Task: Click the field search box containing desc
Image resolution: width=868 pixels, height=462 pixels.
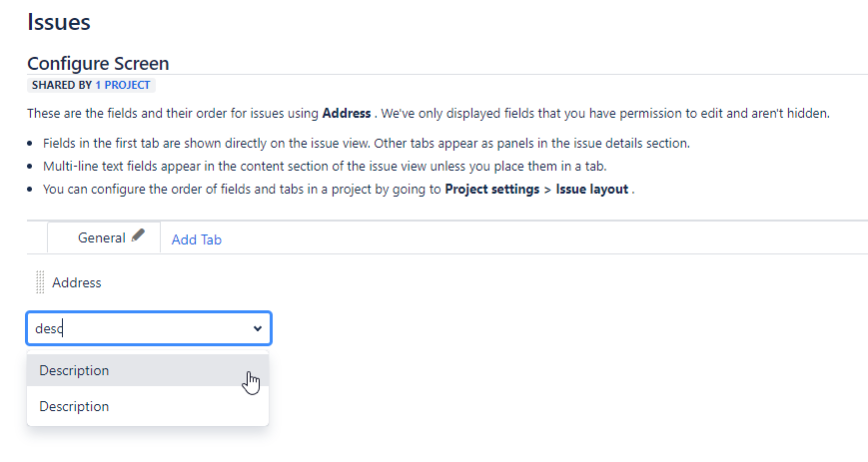Action: pyautogui.click(x=149, y=328)
